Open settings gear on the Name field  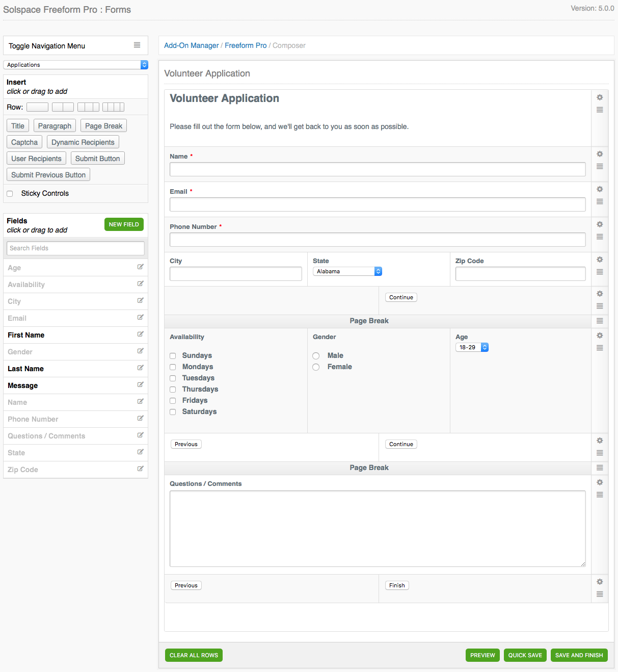click(x=600, y=154)
